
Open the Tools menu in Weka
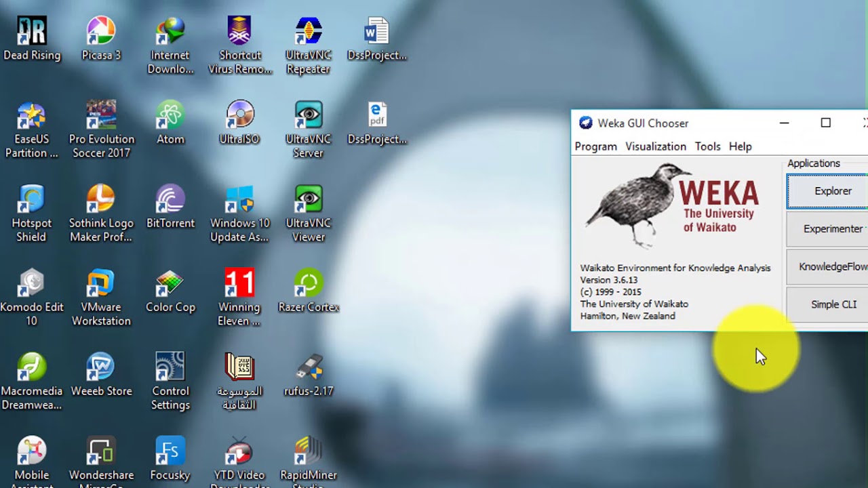tap(707, 146)
